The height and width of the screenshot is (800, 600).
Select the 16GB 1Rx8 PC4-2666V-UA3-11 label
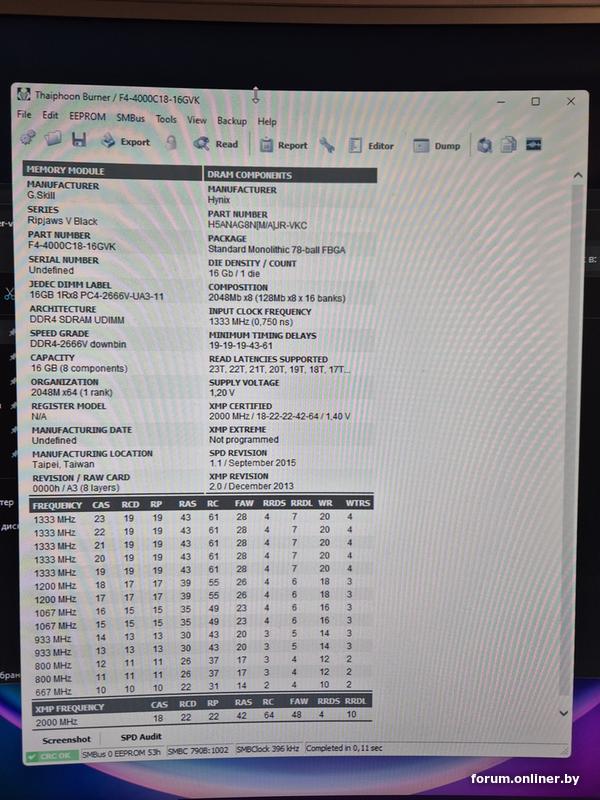[96, 295]
